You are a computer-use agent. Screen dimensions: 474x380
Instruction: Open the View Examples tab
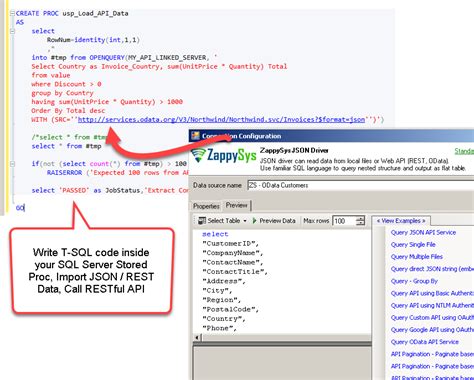[401, 221]
